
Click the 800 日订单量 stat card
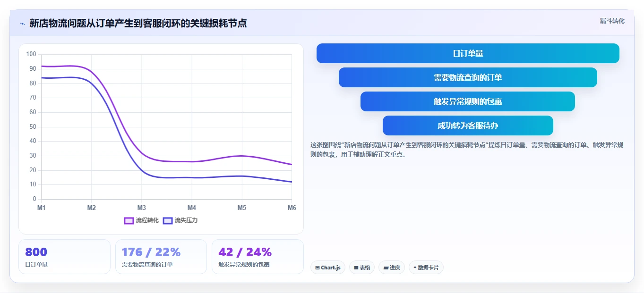point(64,257)
